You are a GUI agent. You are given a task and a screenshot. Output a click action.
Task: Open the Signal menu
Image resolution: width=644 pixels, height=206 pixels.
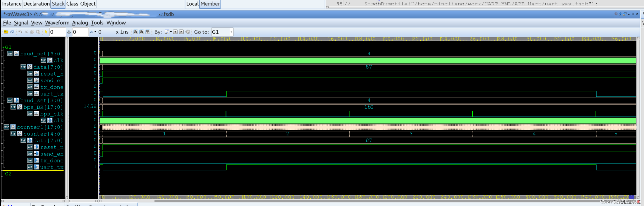coord(21,23)
